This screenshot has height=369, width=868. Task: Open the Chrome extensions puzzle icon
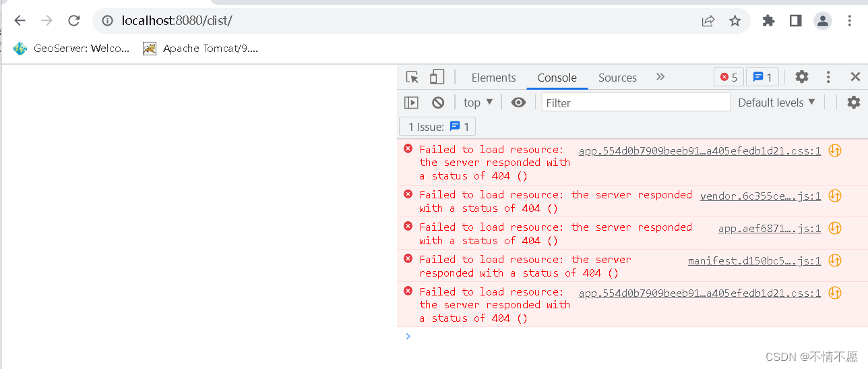[x=768, y=21]
